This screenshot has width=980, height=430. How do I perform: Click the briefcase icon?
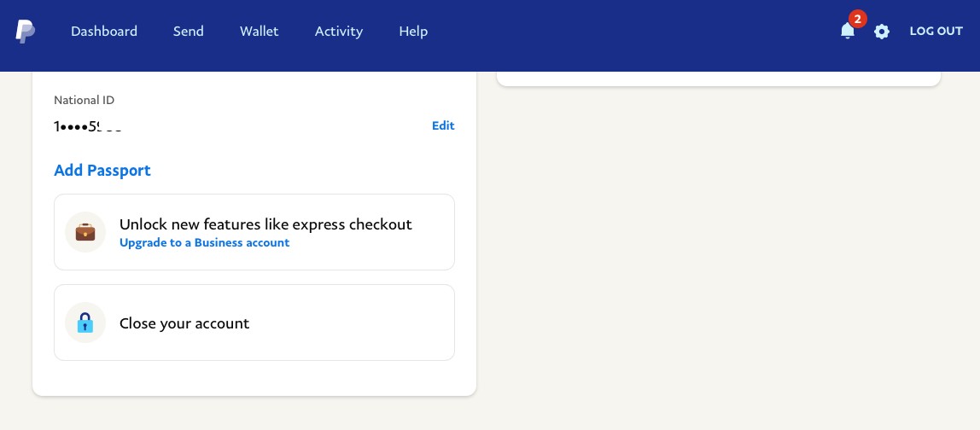click(85, 232)
